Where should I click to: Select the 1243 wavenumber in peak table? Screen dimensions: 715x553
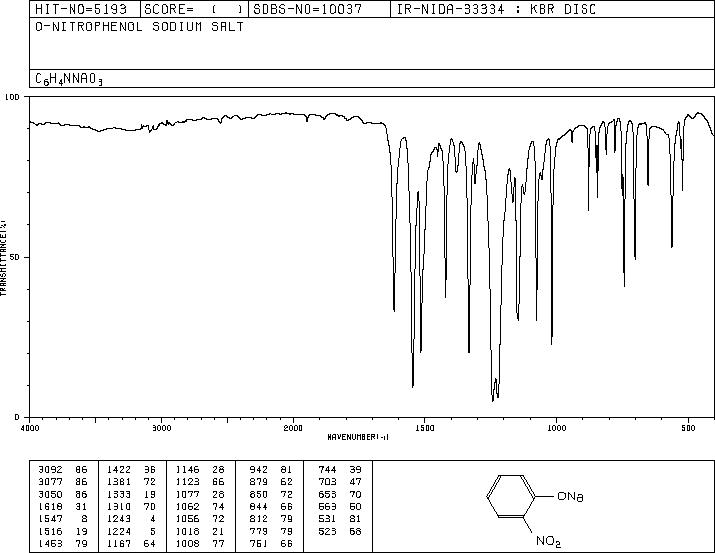(x=119, y=519)
